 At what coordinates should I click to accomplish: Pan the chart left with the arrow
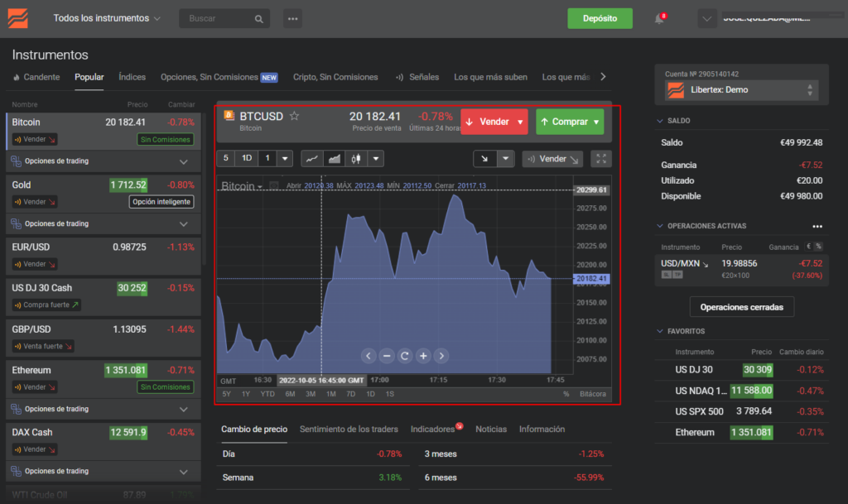coord(369,355)
